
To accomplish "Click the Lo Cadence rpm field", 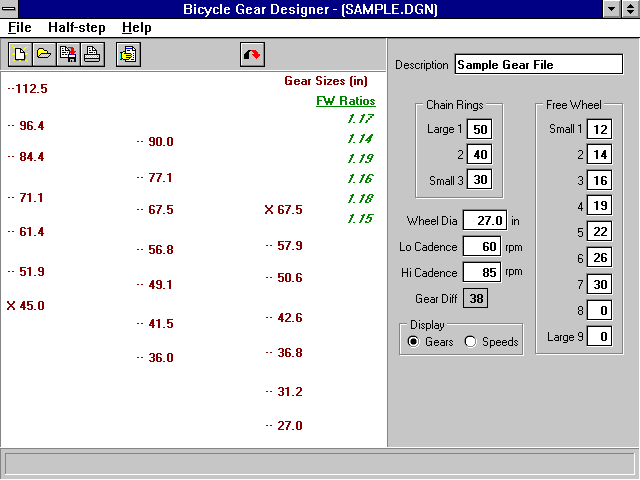I will pyautogui.click(x=485, y=247).
